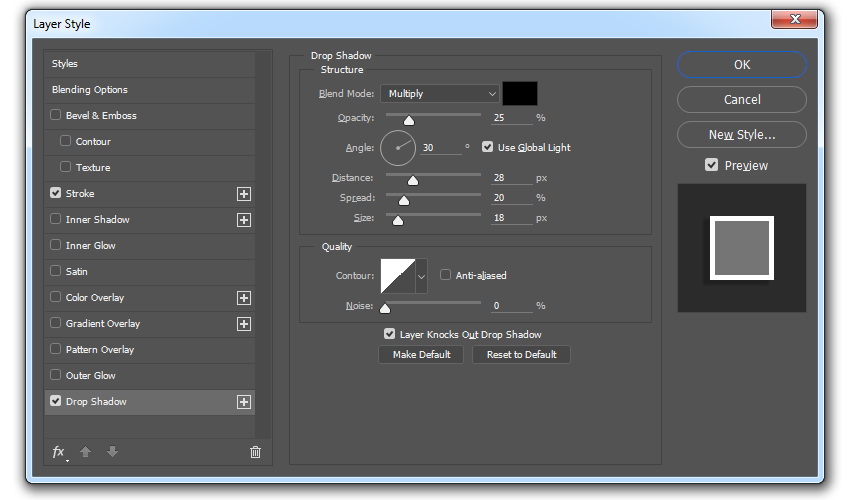Click the Angle dial control
850x500 pixels.
point(398,148)
